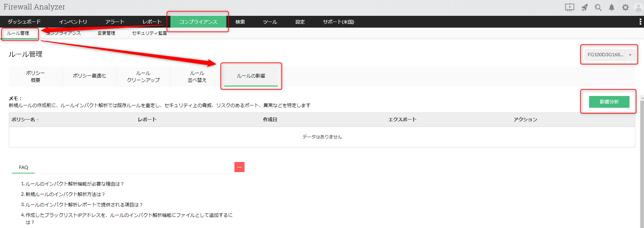
Task: Open the インベントリ menu
Action: click(73, 22)
